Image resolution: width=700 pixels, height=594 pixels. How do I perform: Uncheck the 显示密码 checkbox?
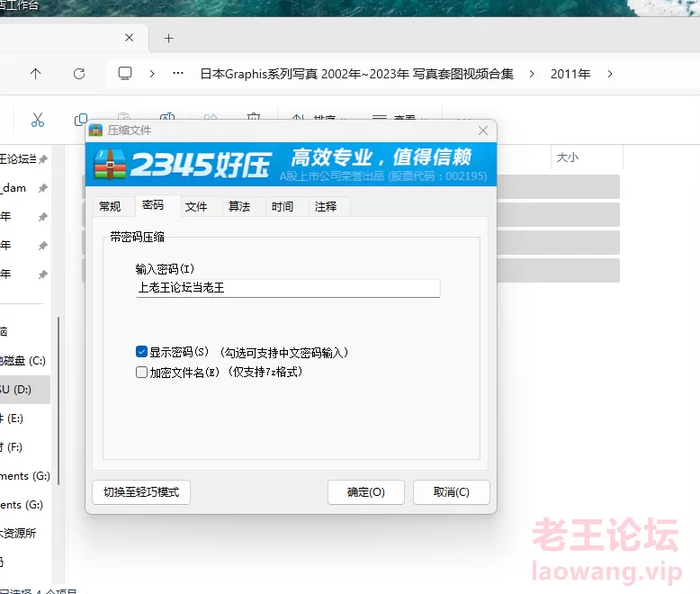[x=141, y=352]
